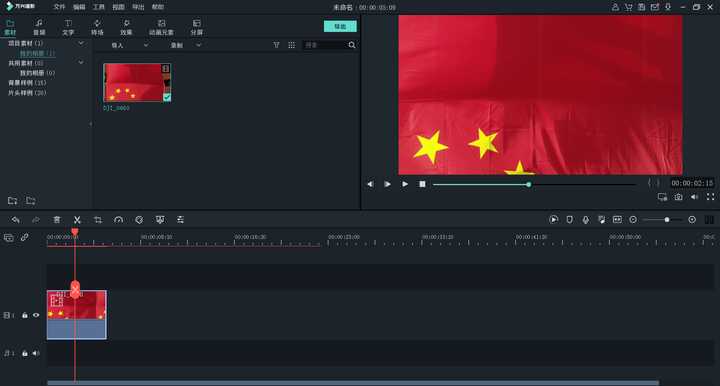Image resolution: width=720 pixels, height=386 pixels.
Task: Delete the selected clip with trash icon
Action: (56, 220)
